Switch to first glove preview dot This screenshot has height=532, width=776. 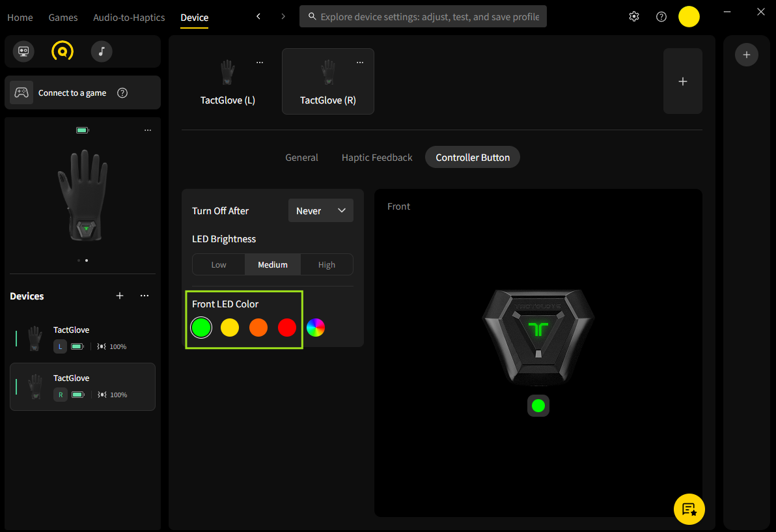coord(79,260)
